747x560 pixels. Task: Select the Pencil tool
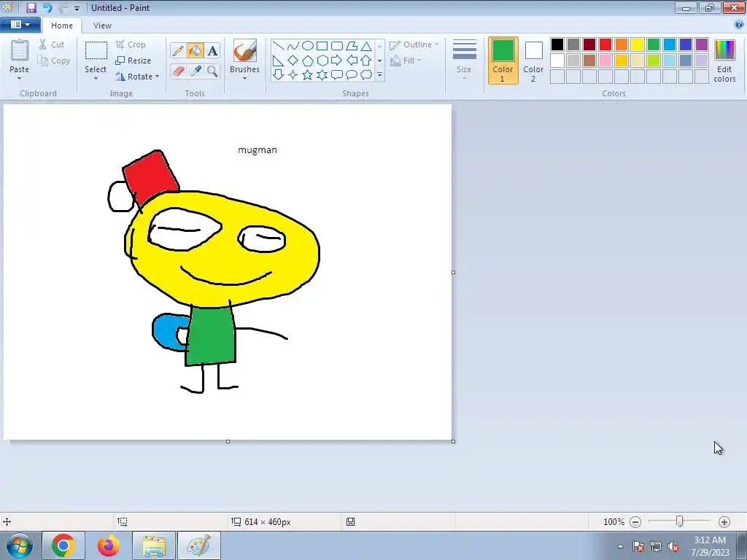click(178, 50)
